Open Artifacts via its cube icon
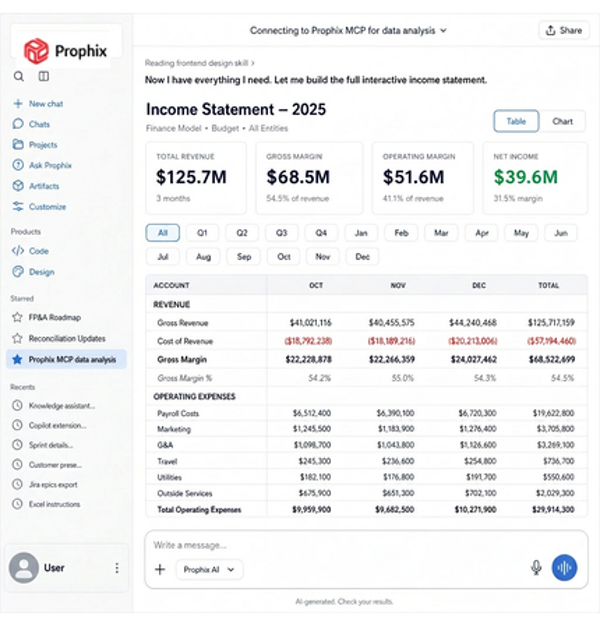600x627 pixels. pyautogui.click(x=18, y=186)
